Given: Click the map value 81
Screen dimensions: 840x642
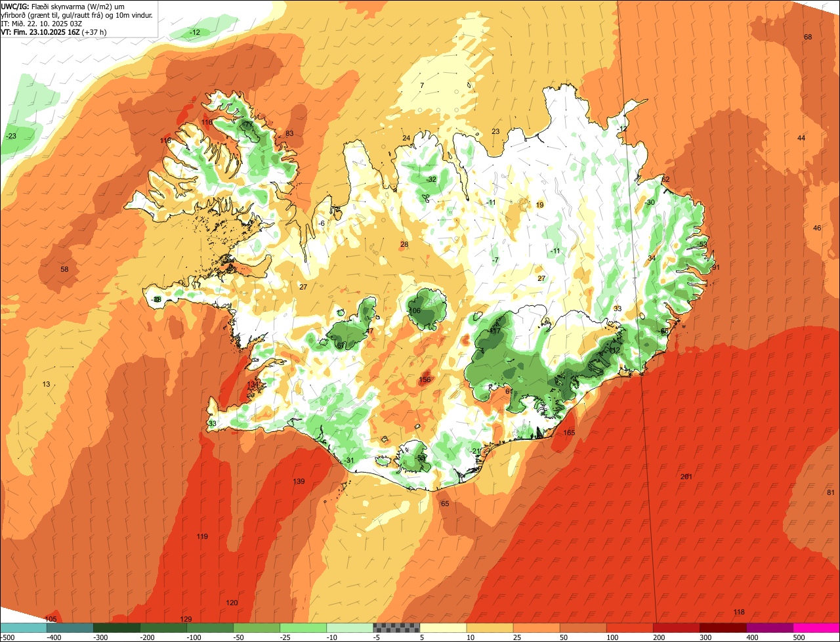Looking at the screenshot, I should pyautogui.click(x=831, y=492).
